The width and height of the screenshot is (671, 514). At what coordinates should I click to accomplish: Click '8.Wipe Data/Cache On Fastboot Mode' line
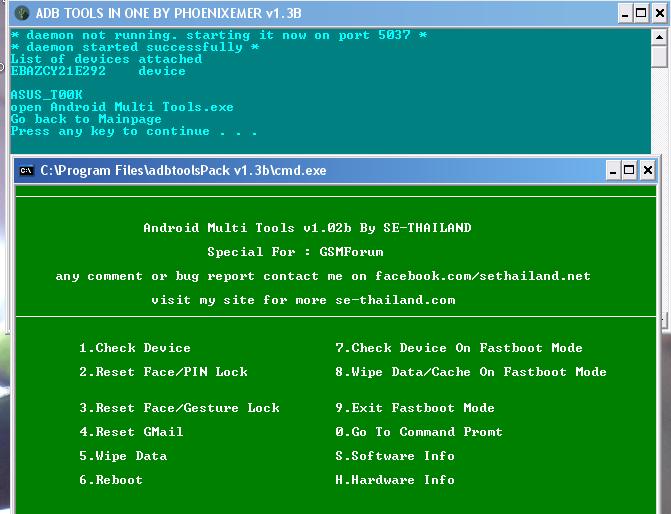471,371
